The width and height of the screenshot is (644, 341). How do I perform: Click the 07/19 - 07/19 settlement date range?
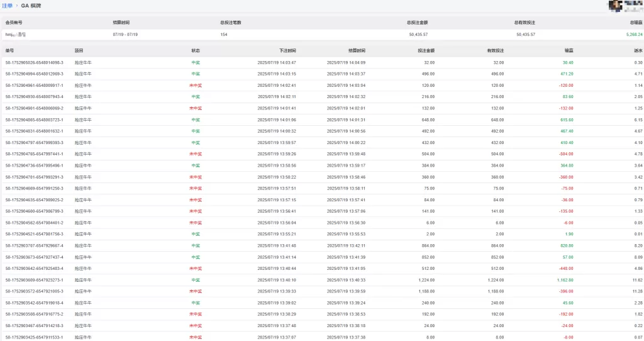point(125,35)
